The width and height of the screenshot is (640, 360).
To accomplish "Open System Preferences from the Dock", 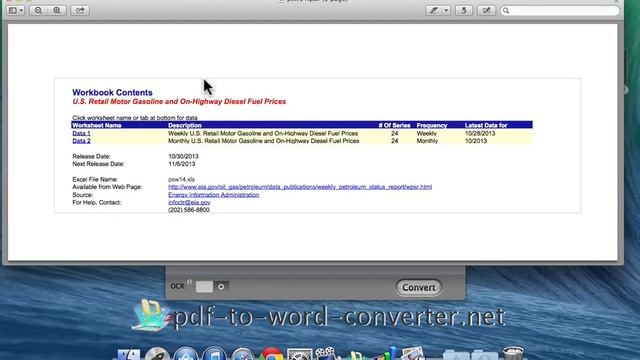I will [300, 355].
